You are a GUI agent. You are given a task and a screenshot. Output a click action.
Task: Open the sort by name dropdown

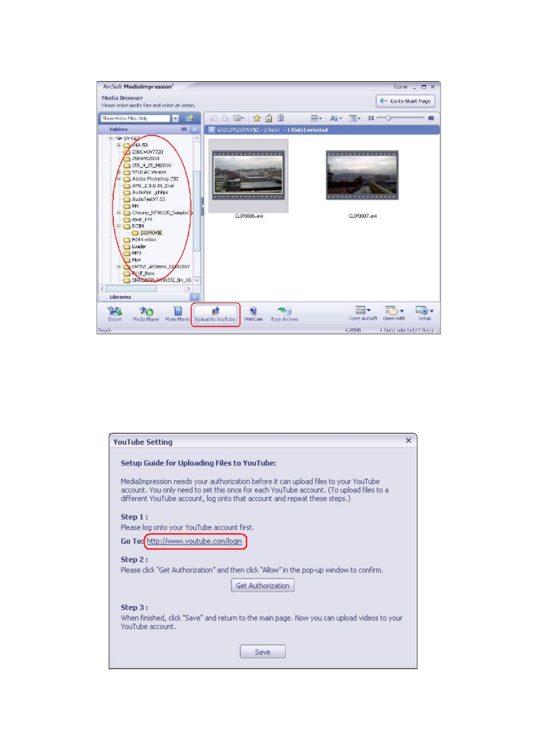(x=336, y=118)
